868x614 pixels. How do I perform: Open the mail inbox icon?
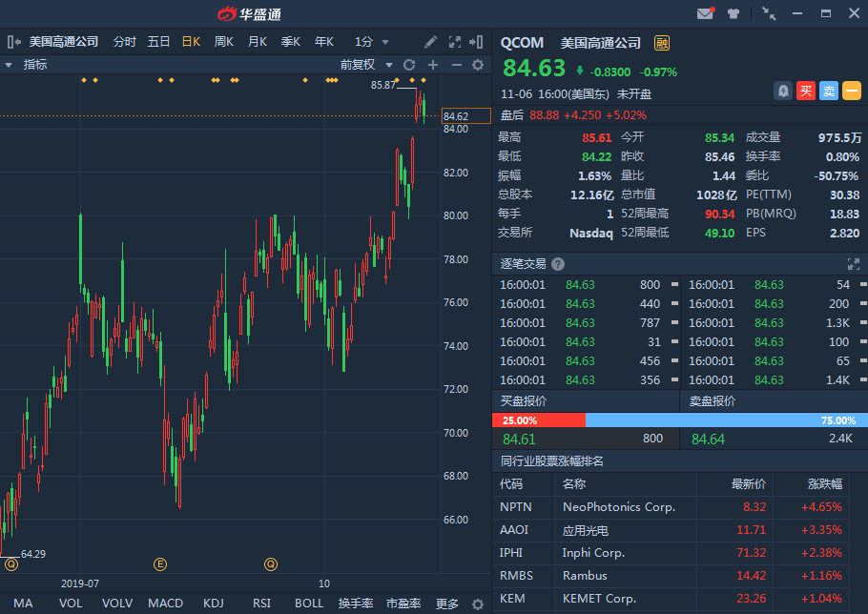[705, 13]
